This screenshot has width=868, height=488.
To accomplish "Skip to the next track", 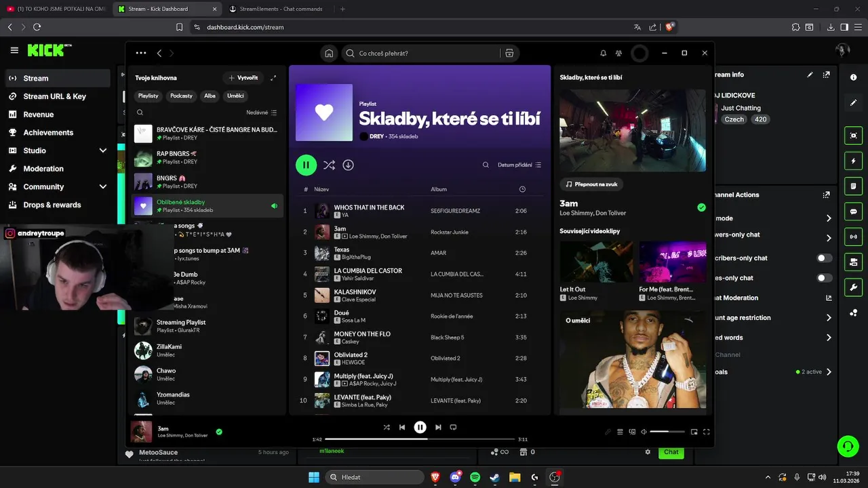I will 438,427.
